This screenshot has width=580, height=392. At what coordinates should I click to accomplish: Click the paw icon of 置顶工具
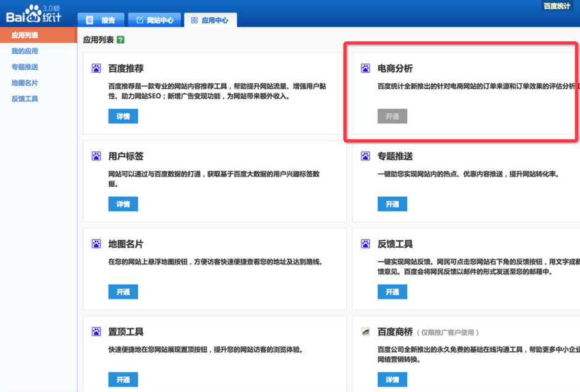pos(96,332)
